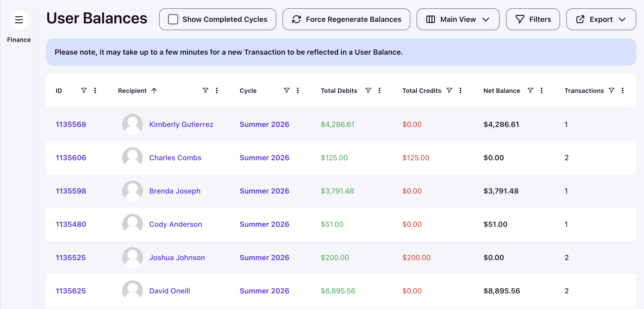Open balance ID 1135625
Image resolution: width=644 pixels, height=309 pixels.
point(71,291)
